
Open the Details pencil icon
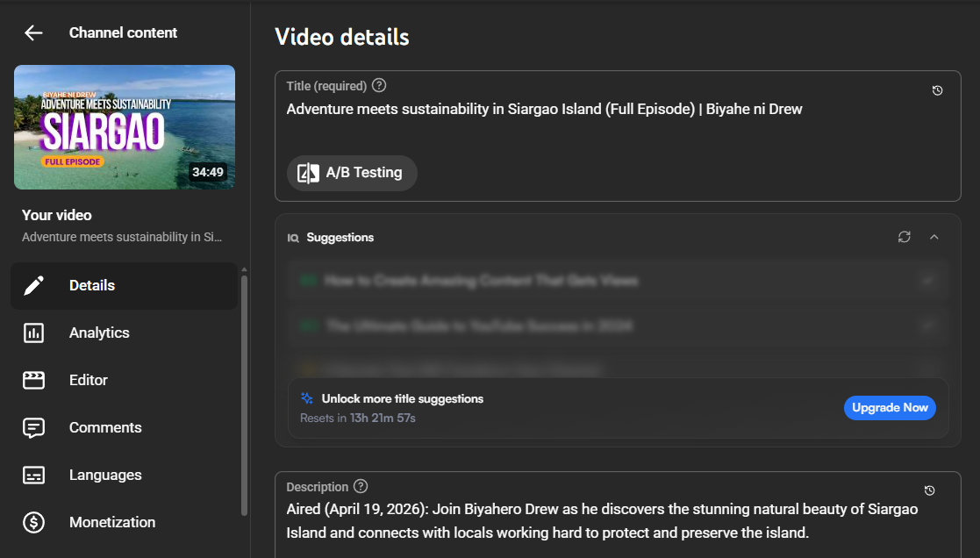point(33,285)
